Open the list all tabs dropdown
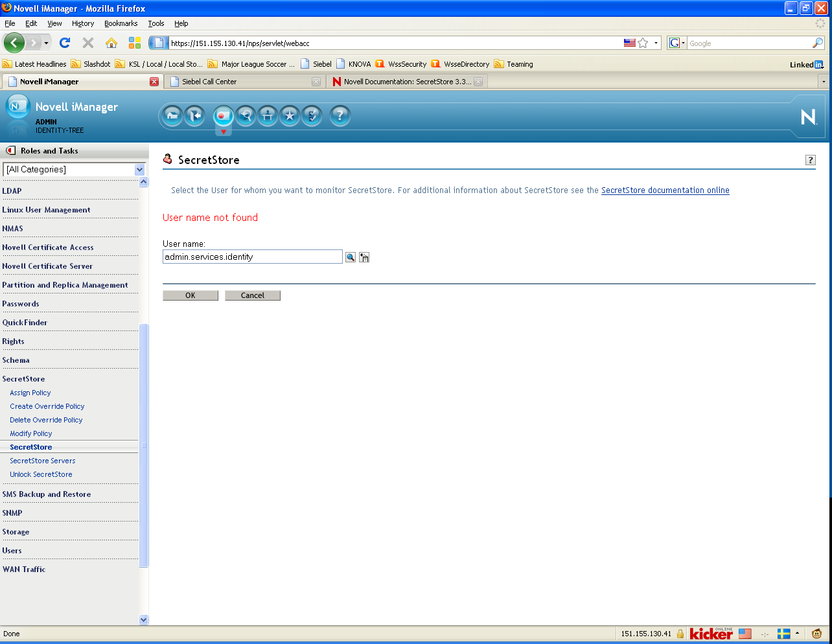832x644 pixels. click(824, 82)
